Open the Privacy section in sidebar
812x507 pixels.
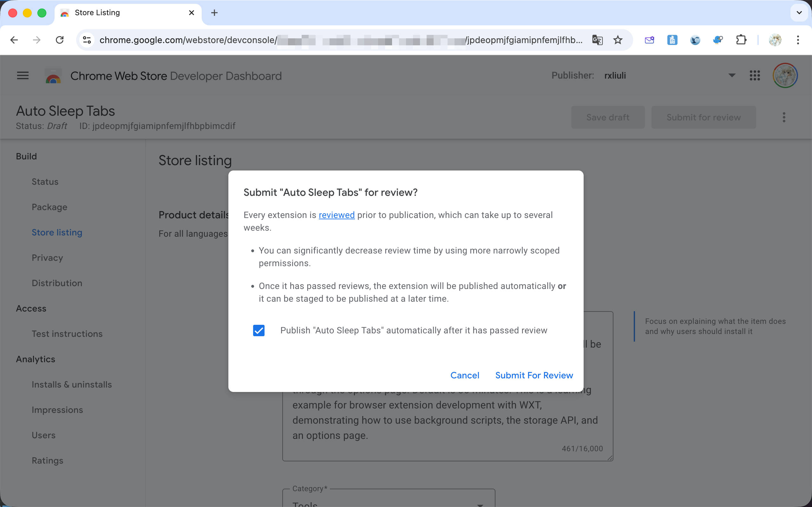47,258
